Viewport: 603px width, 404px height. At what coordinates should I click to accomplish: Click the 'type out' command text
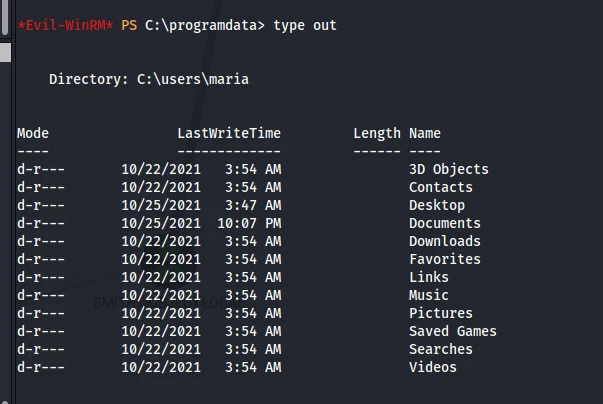click(305, 25)
